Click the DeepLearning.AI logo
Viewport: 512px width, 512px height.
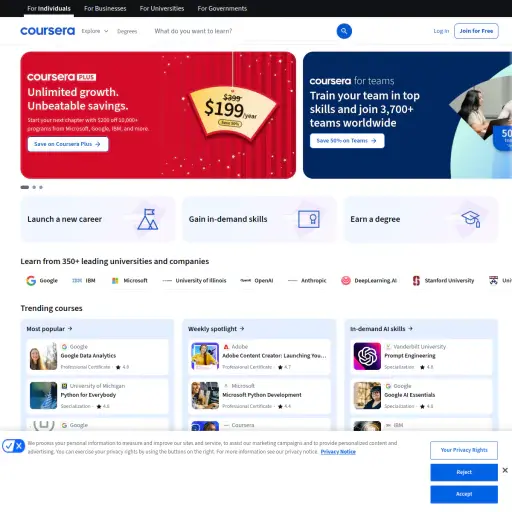coord(346,281)
